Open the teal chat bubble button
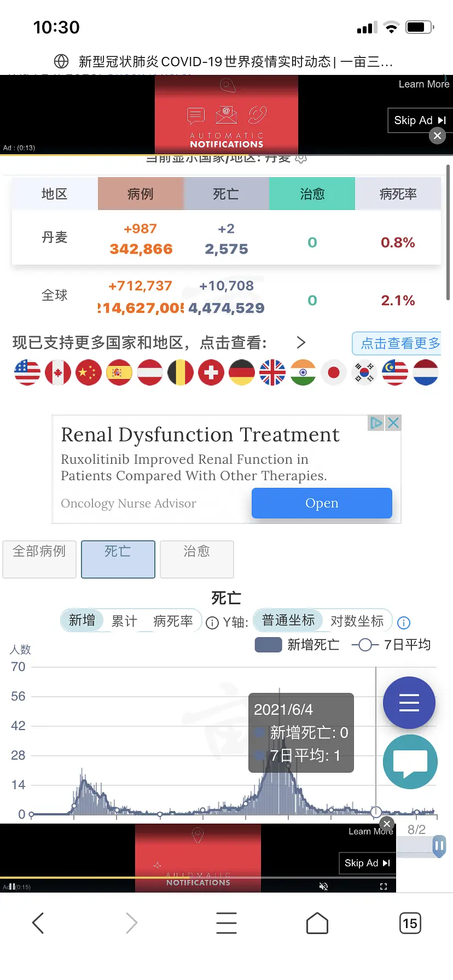The height and width of the screenshot is (980, 453). pyautogui.click(x=410, y=762)
